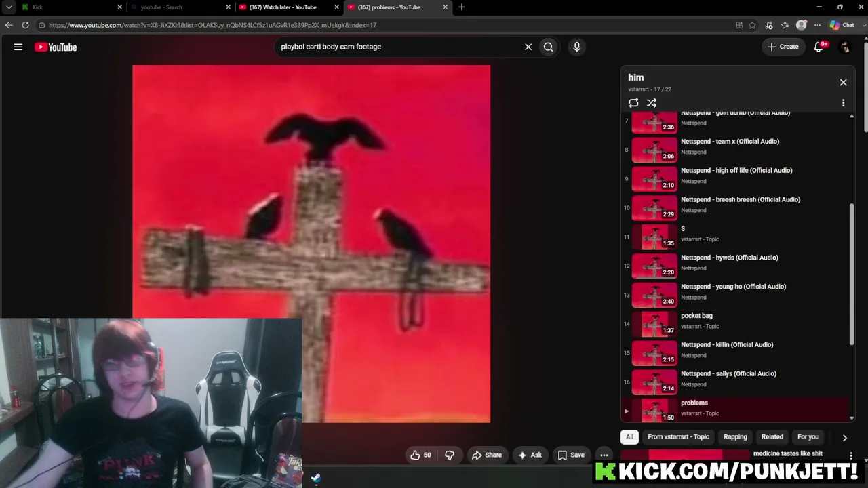Click the browser address bar URL

(212, 25)
